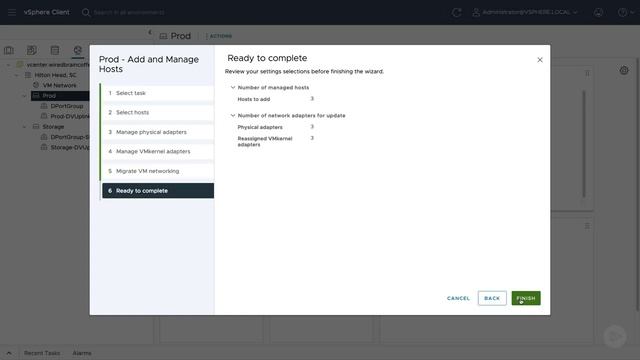Jump to step 1 Select task

point(158,93)
